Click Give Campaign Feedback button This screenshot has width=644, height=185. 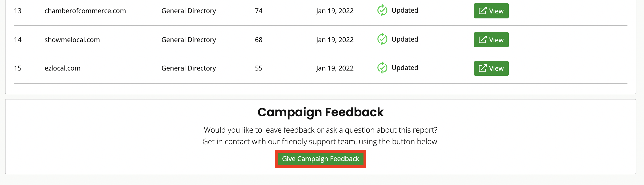(320, 159)
